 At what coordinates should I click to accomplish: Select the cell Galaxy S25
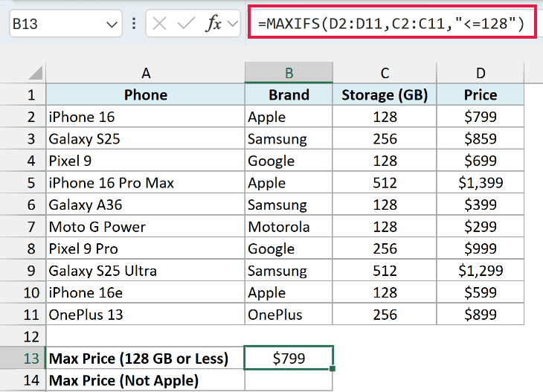[146, 138]
